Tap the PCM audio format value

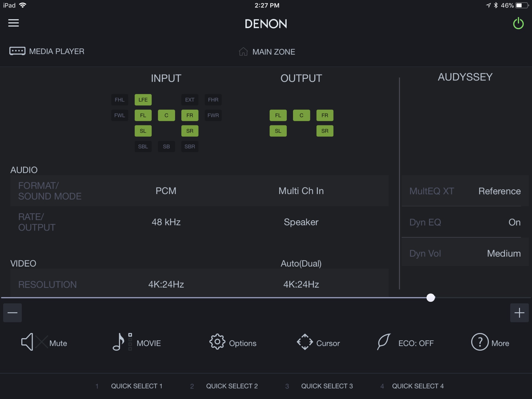point(166,191)
